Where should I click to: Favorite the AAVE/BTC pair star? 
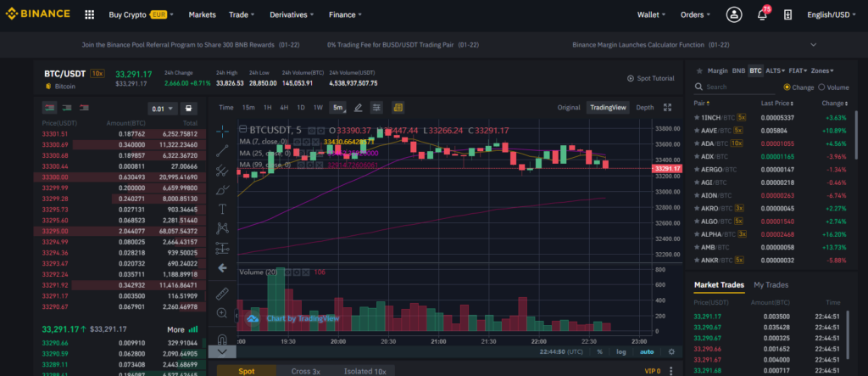tap(697, 131)
